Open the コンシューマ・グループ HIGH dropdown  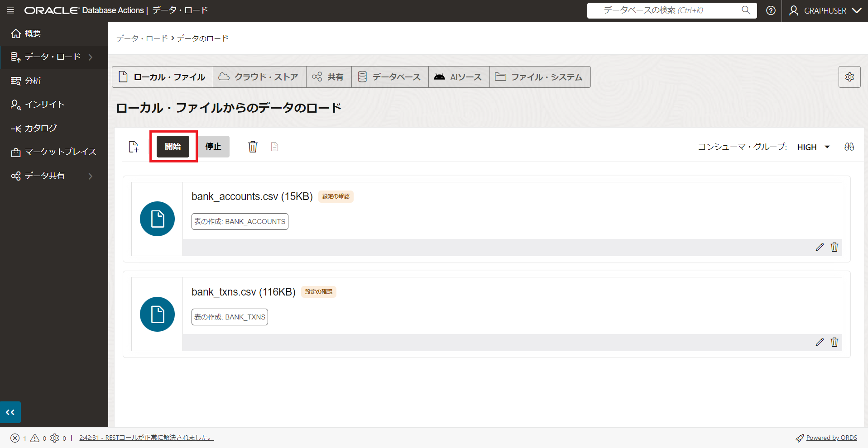[x=813, y=147]
